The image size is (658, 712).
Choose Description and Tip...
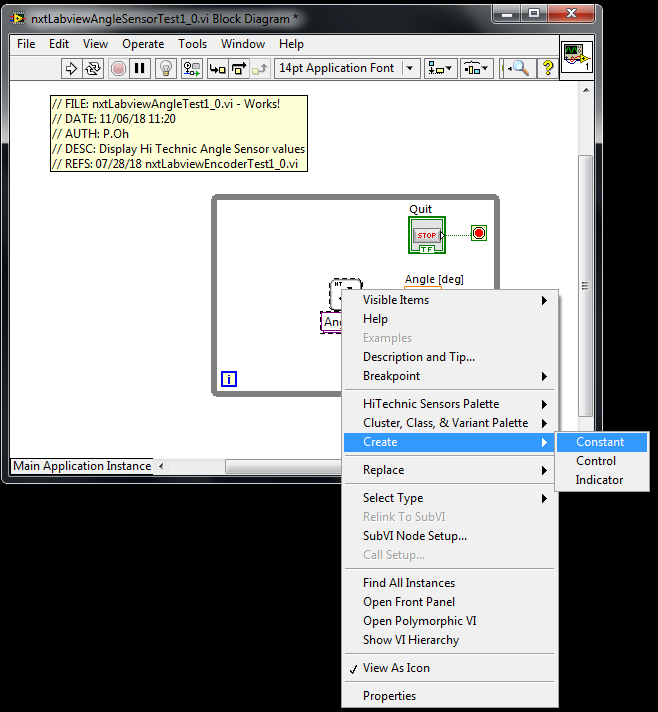(450, 357)
